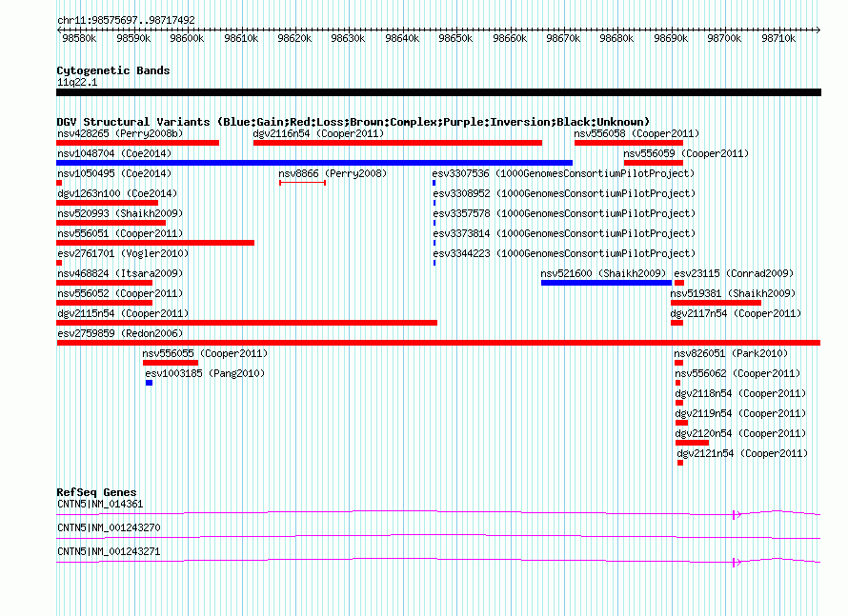Click the 98700k position on ruler
The height and width of the screenshot is (616, 848).
click(724, 38)
